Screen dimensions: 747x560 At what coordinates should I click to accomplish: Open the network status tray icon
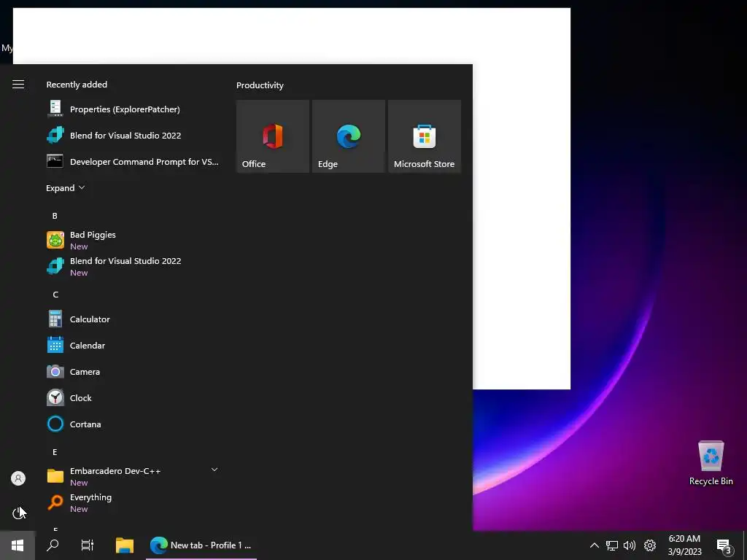612,545
